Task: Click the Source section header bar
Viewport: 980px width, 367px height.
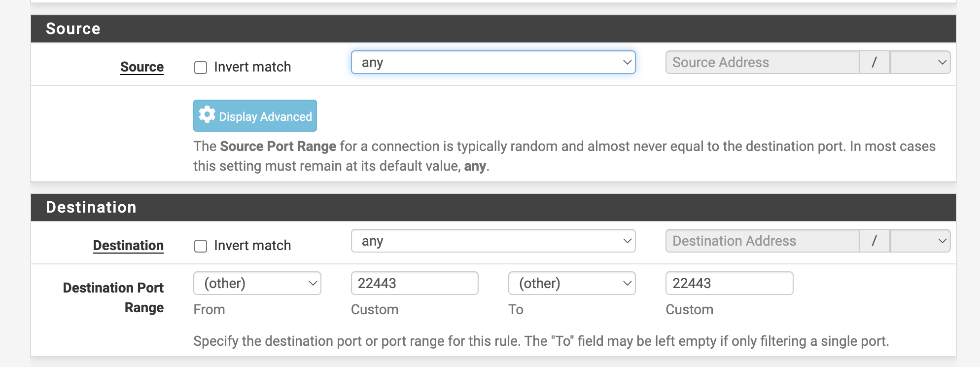Action: tap(493, 29)
